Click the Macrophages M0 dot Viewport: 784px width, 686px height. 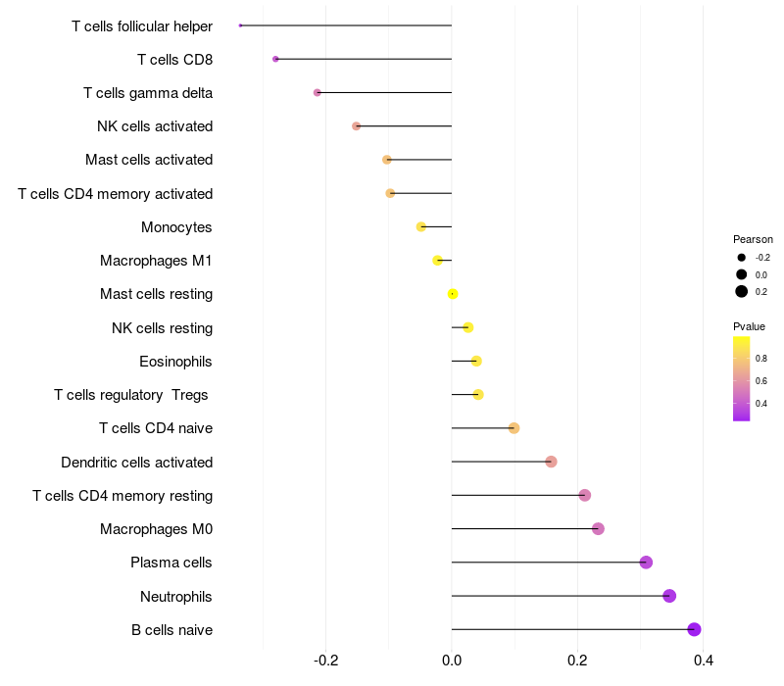coord(598,529)
